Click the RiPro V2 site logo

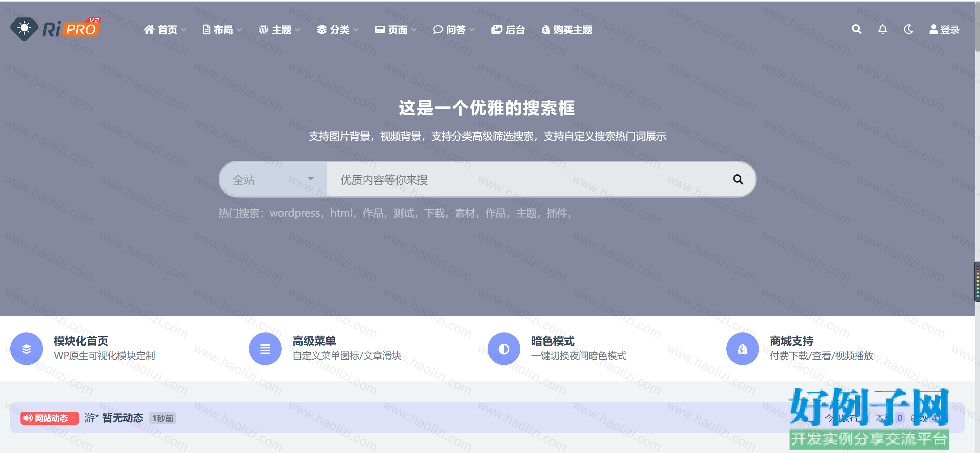(x=56, y=29)
